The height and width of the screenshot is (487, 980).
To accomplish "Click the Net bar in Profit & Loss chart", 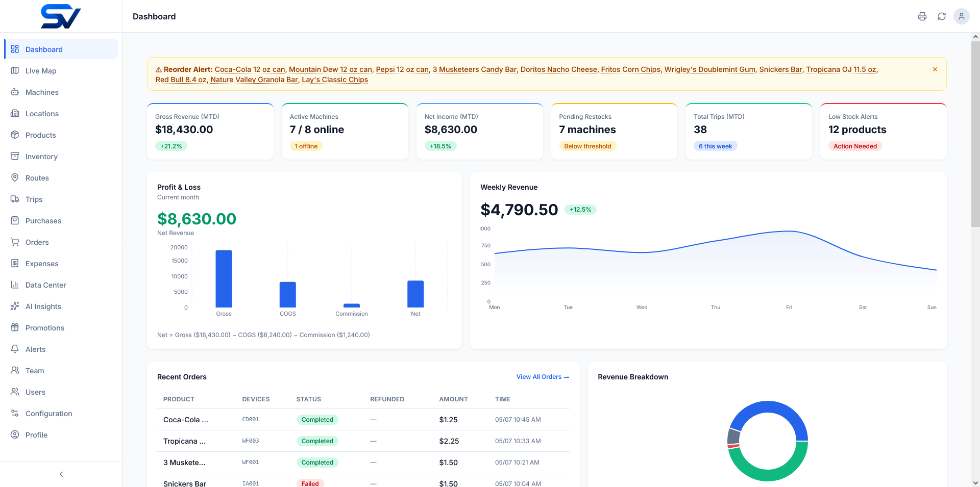I will tap(415, 294).
